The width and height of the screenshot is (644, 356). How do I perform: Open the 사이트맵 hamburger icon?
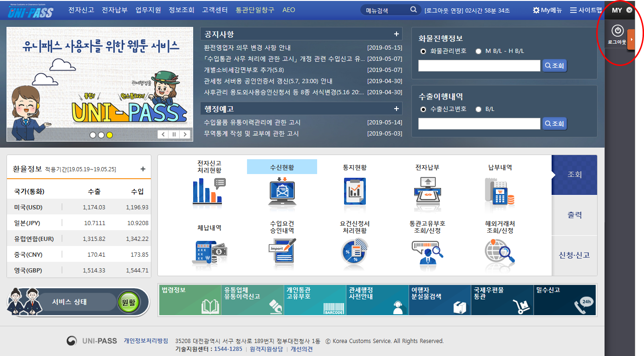pos(573,10)
